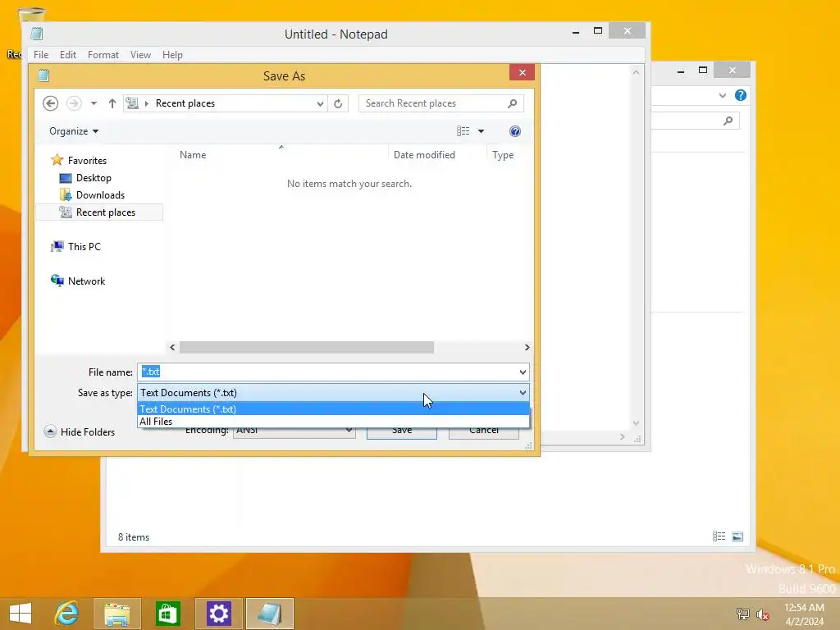The image size is (840, 630).
Task: Expand File name history dropdown
Action: pos(523,372)
